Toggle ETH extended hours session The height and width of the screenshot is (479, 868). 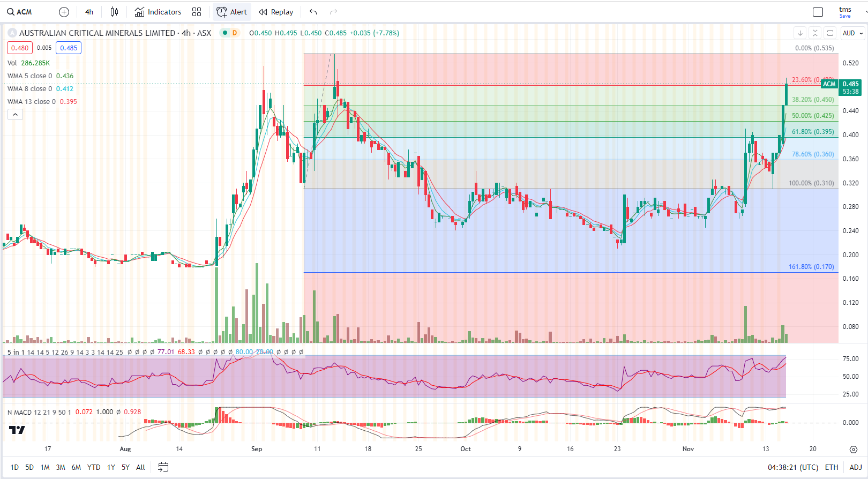[x=832, y=467]
